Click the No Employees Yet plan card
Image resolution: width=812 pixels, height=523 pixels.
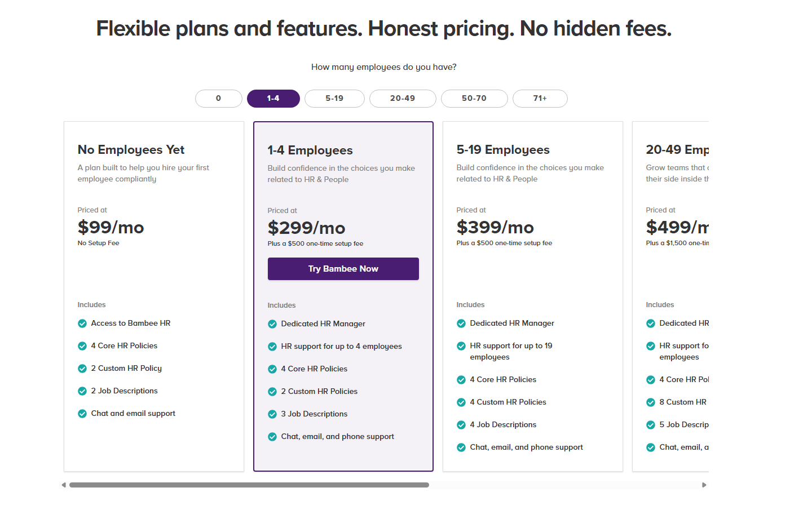(154, 296)
